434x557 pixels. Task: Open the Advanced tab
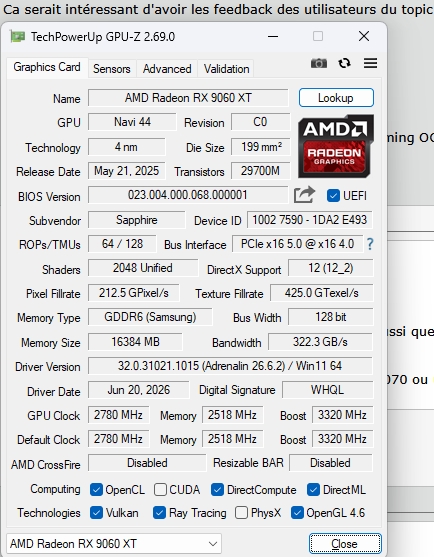click(167, 69)
